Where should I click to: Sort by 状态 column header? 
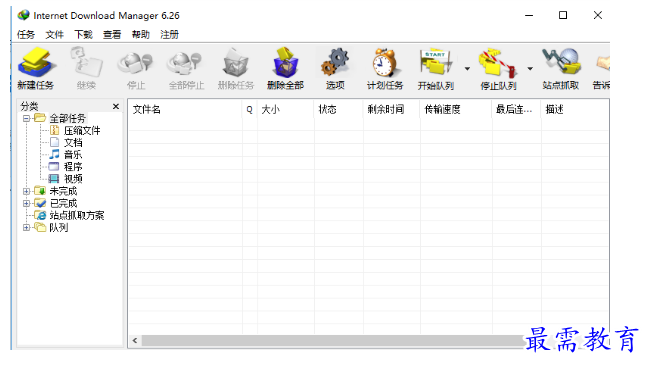[x=338, y=109]
